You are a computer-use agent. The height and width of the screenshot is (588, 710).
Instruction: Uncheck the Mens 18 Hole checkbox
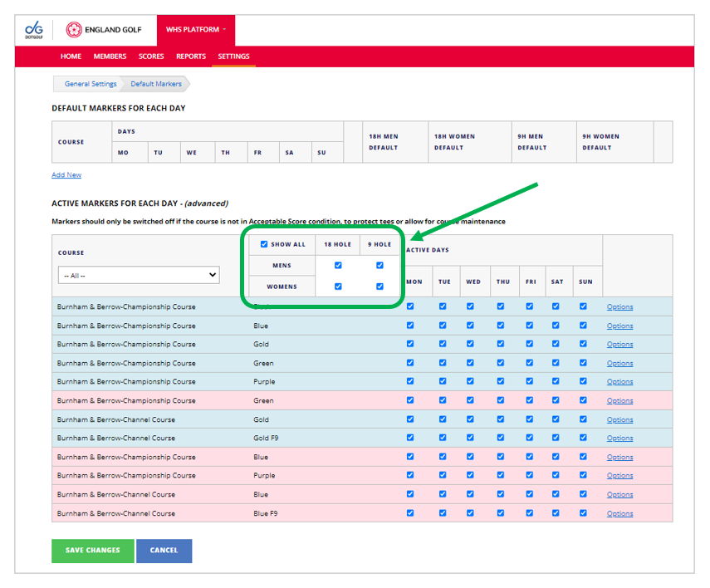click(x=337, y=266)
